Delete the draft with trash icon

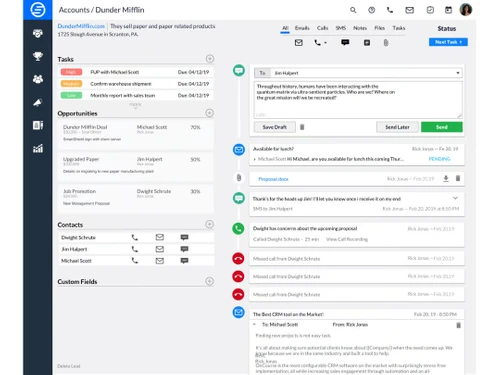tap(302, 127)
